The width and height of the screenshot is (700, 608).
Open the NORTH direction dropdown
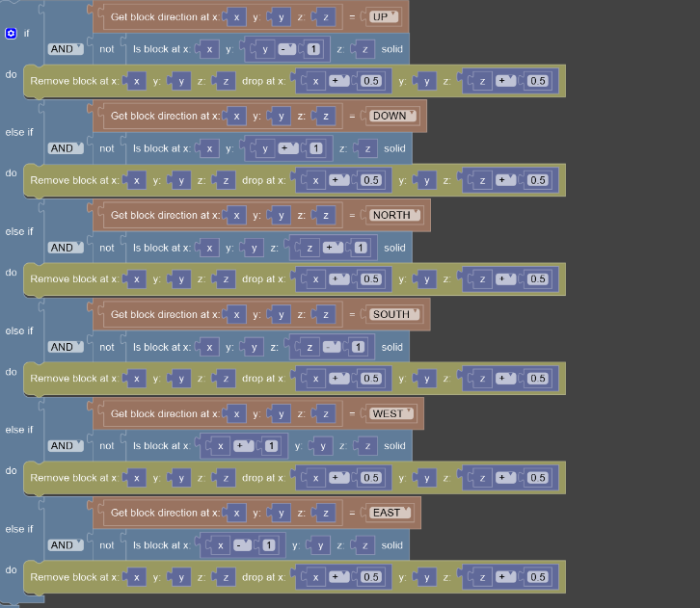[x=394, y=215]
